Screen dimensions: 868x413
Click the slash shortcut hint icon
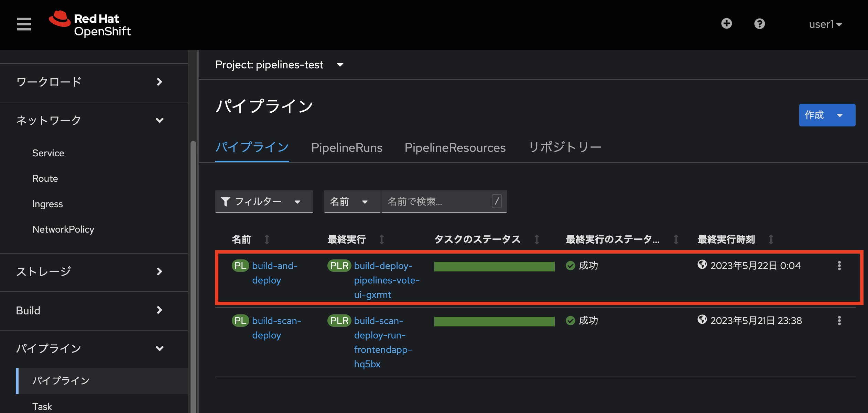pyautogui.click(x=497, y=201)
